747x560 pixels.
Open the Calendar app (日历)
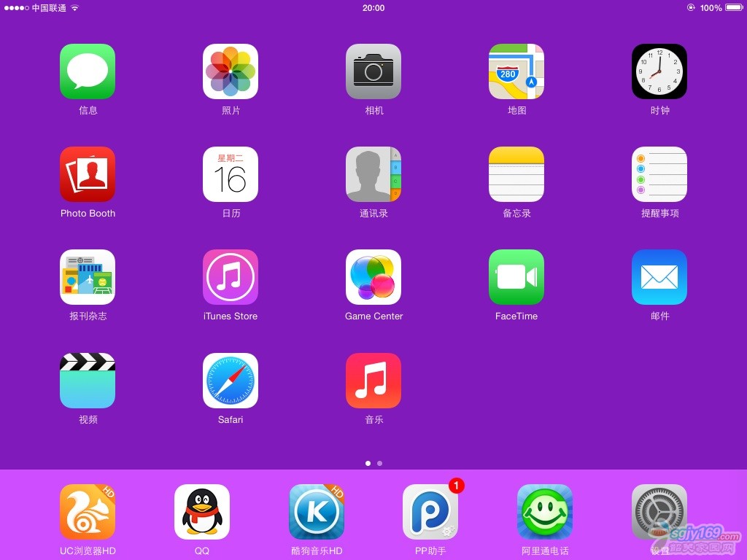231,174
